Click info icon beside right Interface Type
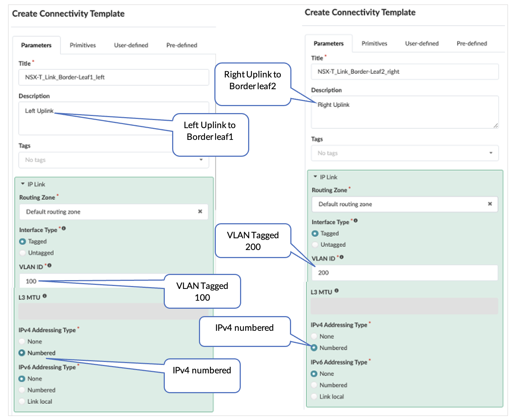This screenshot has height=420, width=519. coord(356,221)
